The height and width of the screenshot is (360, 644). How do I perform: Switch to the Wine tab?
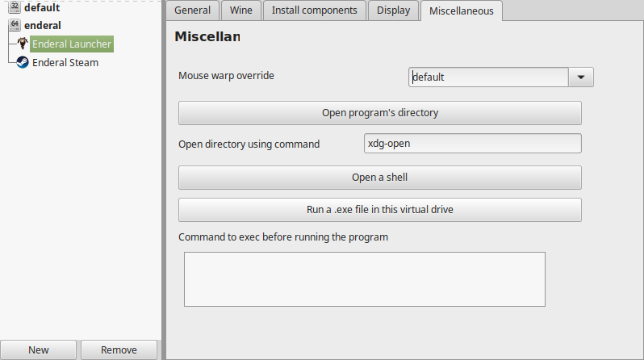[x=241, y=10]
